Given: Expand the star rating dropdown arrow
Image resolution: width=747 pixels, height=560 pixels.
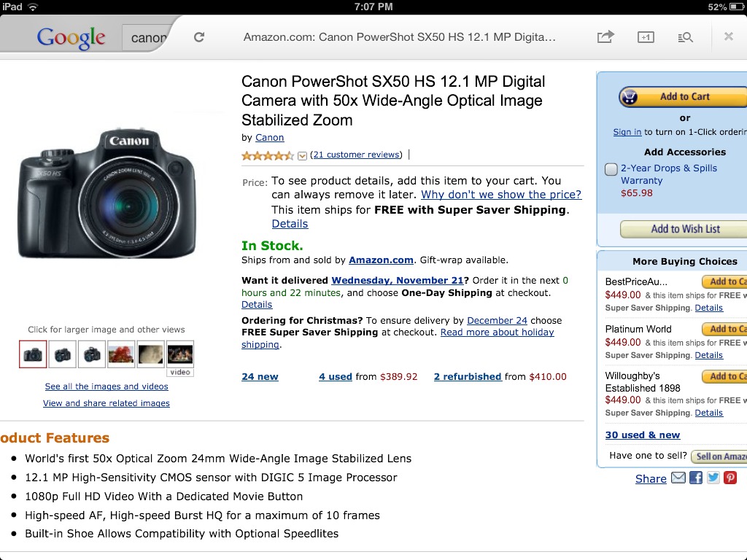Looking at the screenshot, I should (x=302, y=156).
